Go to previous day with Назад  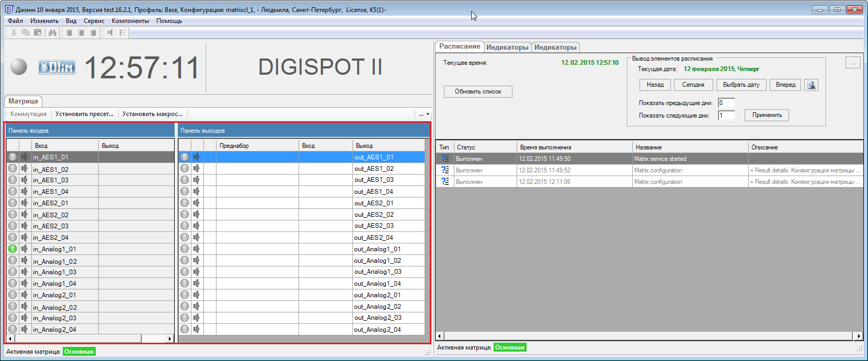pyautogui.click(x=655, y=85)
